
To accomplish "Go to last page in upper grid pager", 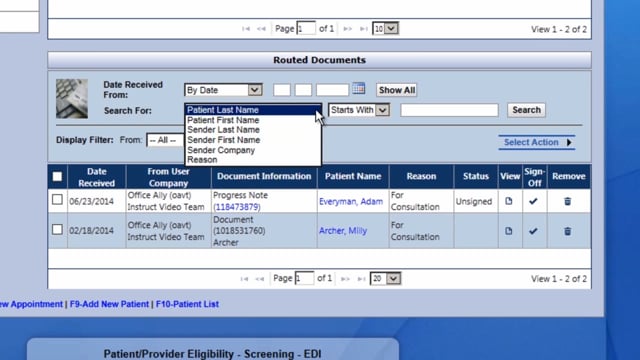I will point(363,29).
